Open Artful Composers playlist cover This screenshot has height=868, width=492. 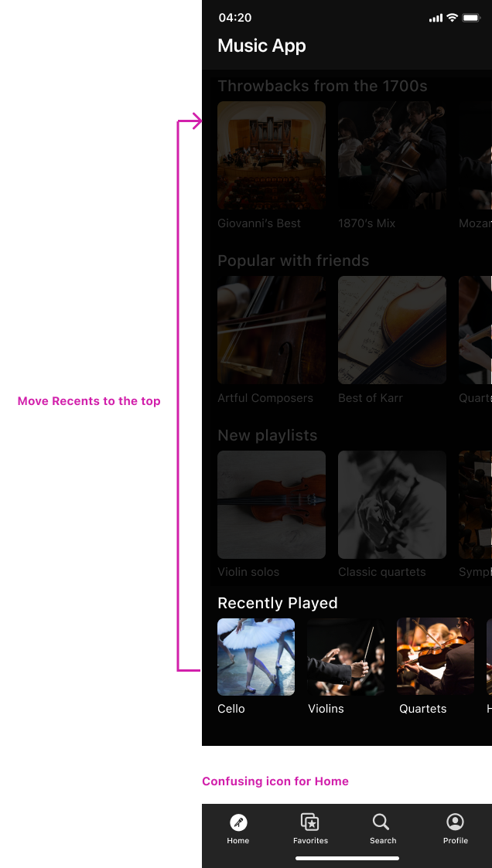pos(272,330)
